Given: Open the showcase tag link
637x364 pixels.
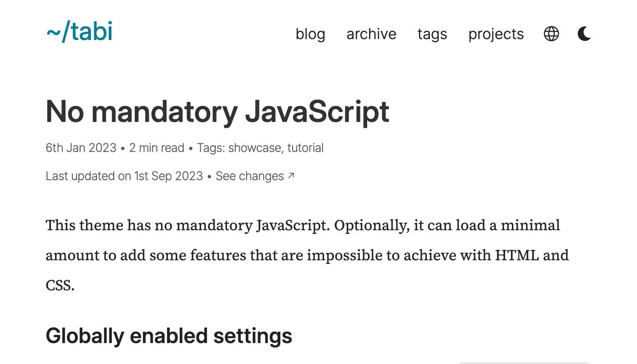Looking at the screenshot, I should [x=254, y=148].
